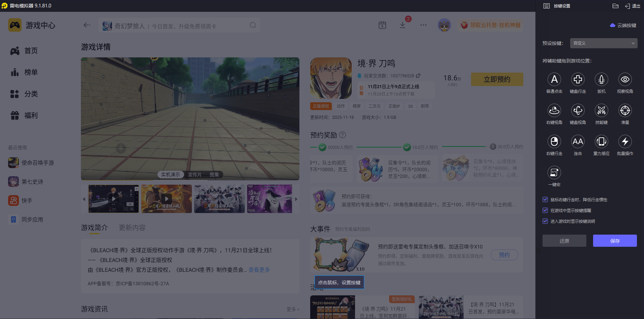644x319 pixels.
Task: Open the 预设按键 自定义 dropdown
Action: [x=604, y=43]
